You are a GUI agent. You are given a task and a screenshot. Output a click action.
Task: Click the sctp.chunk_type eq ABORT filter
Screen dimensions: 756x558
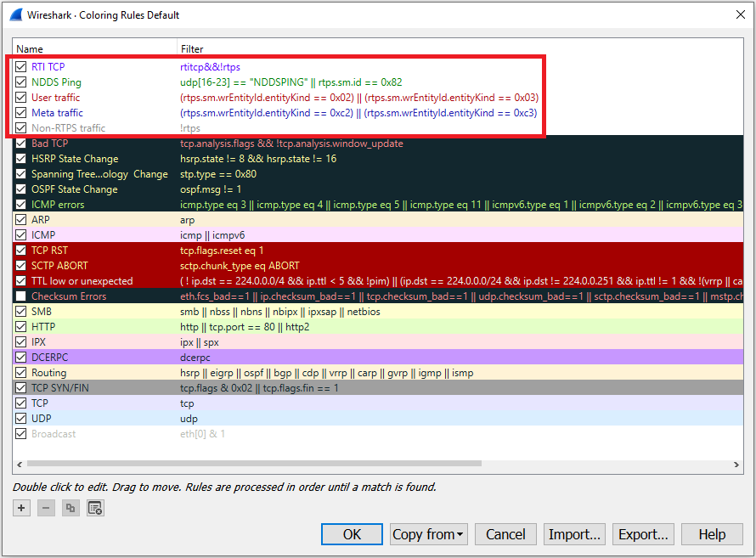click(240, 266)
